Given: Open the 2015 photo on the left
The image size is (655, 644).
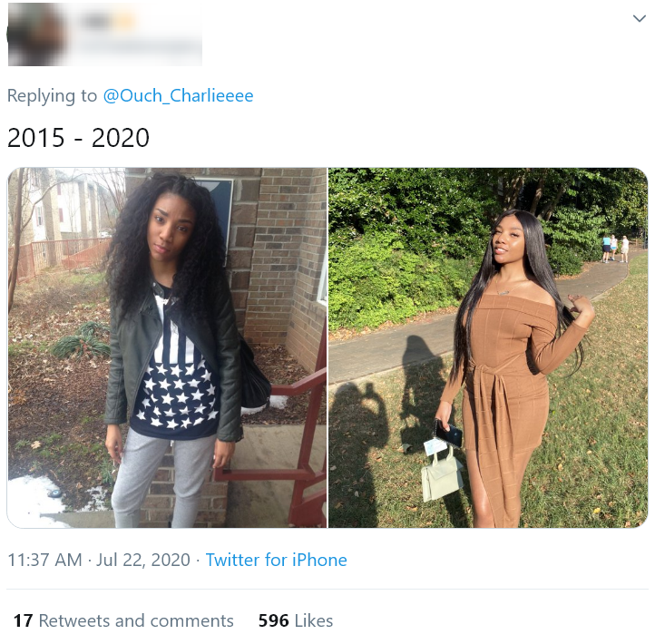Looking at the screenshot, I should point(167,347).
